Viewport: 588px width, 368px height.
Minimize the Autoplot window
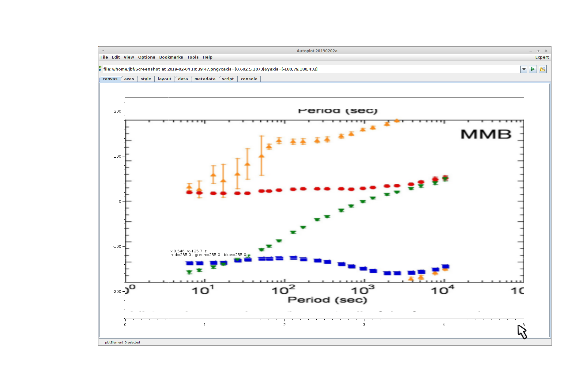530,51
